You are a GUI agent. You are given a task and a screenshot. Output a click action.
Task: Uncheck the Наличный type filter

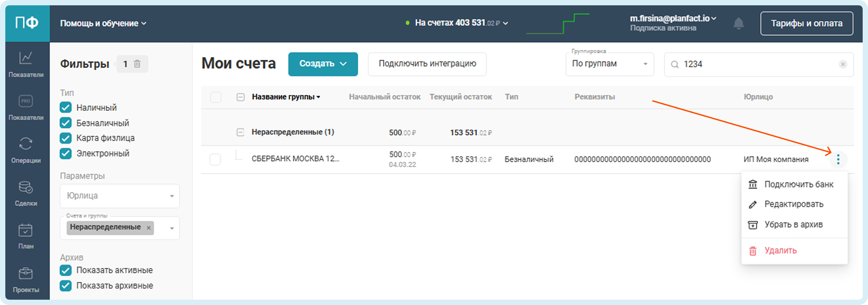pyautogui.click(x=66, y=107)
